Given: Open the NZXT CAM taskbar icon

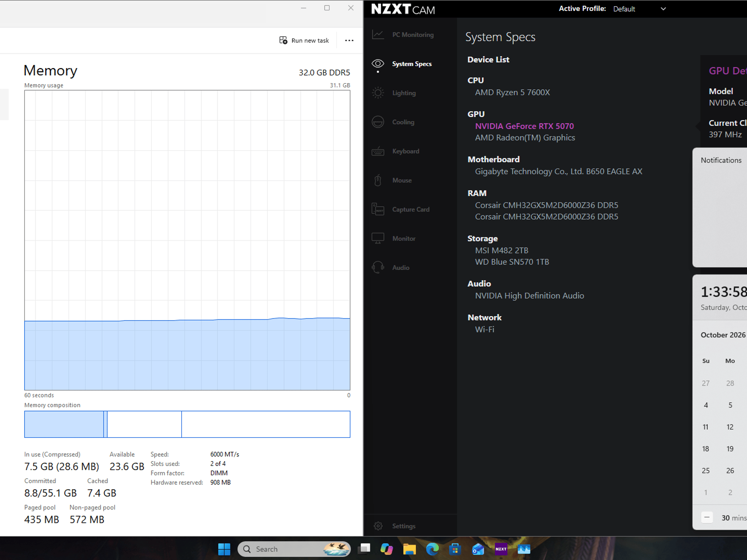Looking at the screenshot, I should click(501, 549).
